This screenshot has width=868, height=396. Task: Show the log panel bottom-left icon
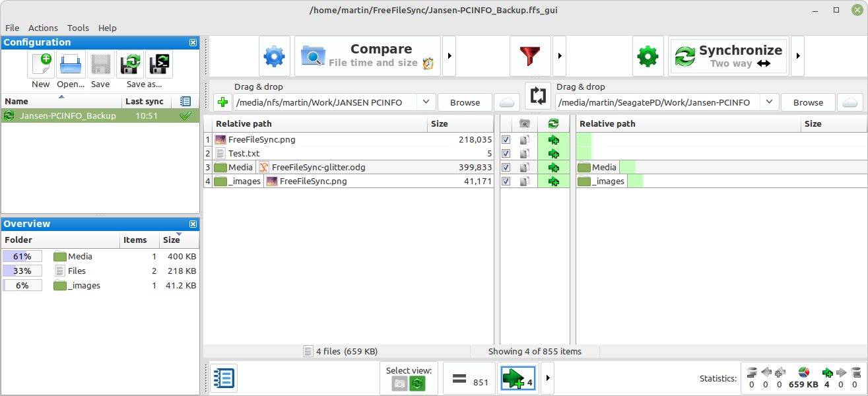pos(224,378)
